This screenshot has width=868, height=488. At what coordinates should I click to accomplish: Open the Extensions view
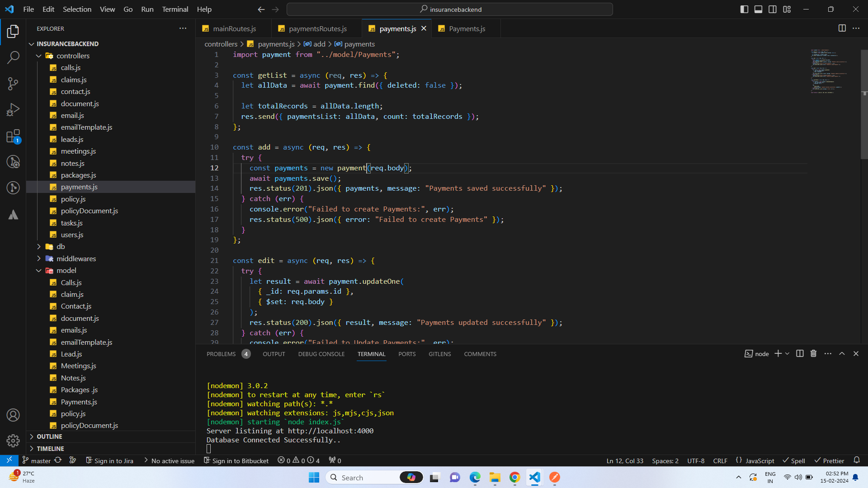click(13, 136)
